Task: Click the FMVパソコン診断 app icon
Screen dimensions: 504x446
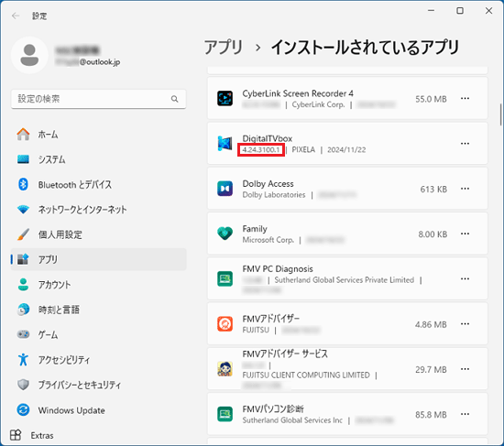Action: pyautogui.click(x=225, y=414)
